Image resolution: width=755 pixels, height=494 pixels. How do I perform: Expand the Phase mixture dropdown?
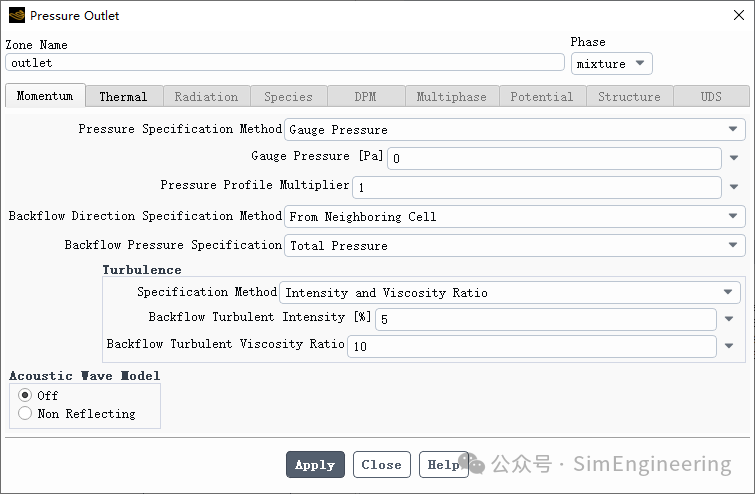tap(612, 64)
